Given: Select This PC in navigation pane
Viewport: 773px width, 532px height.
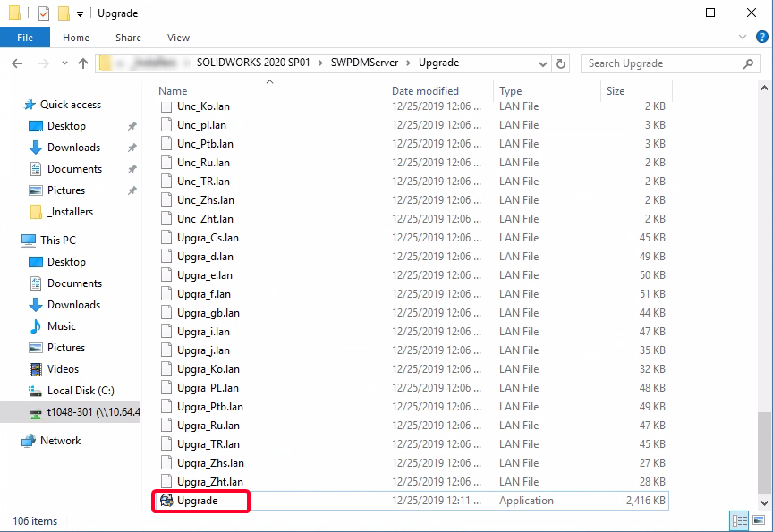Looking at the screenshot, I should (57, 241).
